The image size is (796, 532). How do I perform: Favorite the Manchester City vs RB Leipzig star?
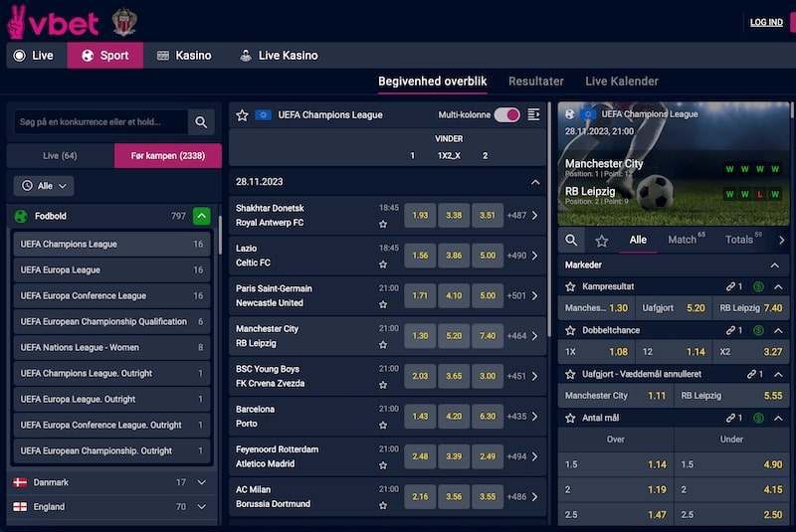point(383,345)
